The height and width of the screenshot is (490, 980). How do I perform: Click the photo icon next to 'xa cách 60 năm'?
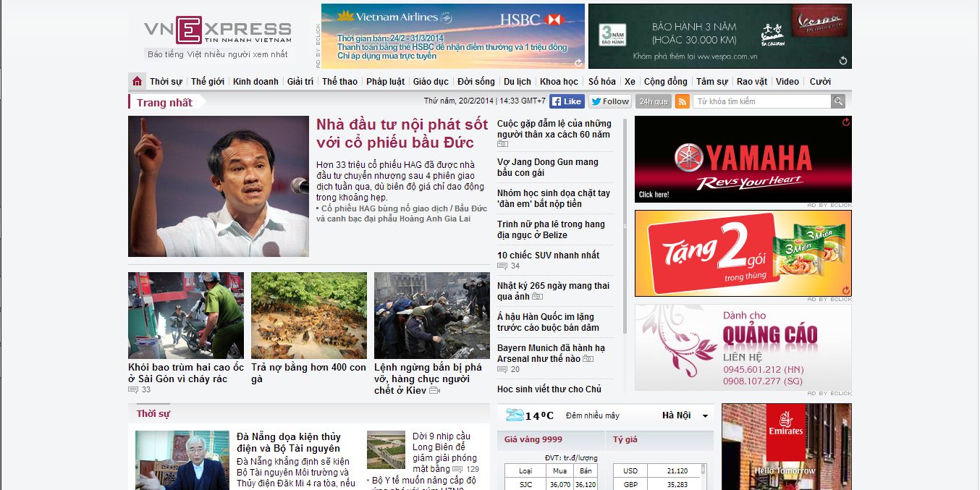pyautogui.click(x=502, y=144)
